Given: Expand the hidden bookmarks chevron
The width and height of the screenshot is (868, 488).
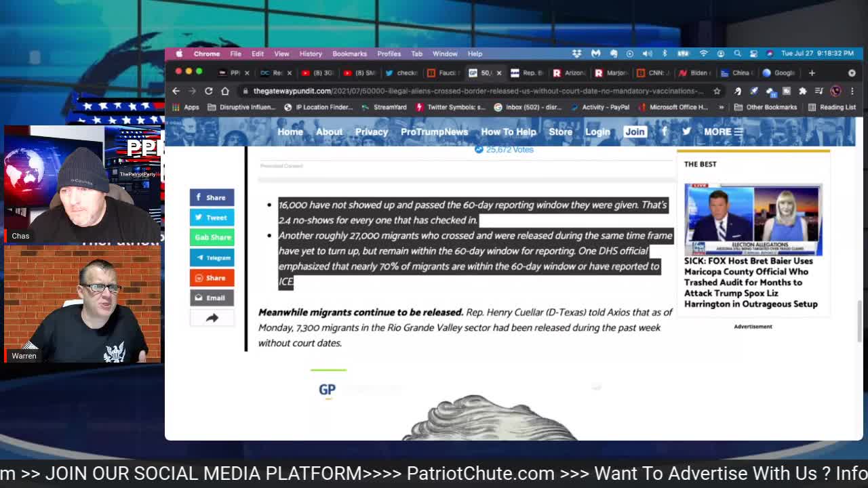Looking at the screenshot, I should coord(722,107).
